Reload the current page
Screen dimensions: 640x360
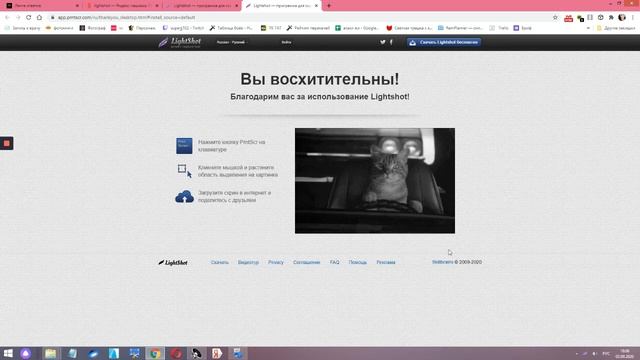coord(29,18)
